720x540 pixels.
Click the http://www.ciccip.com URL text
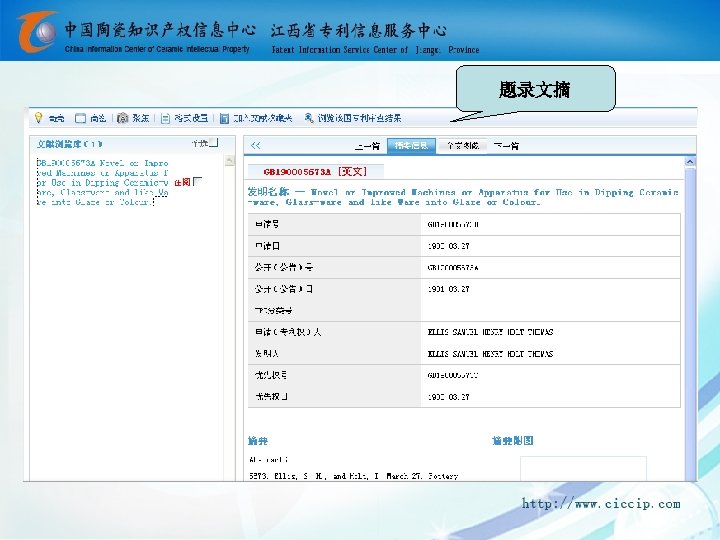coord(601,504)
